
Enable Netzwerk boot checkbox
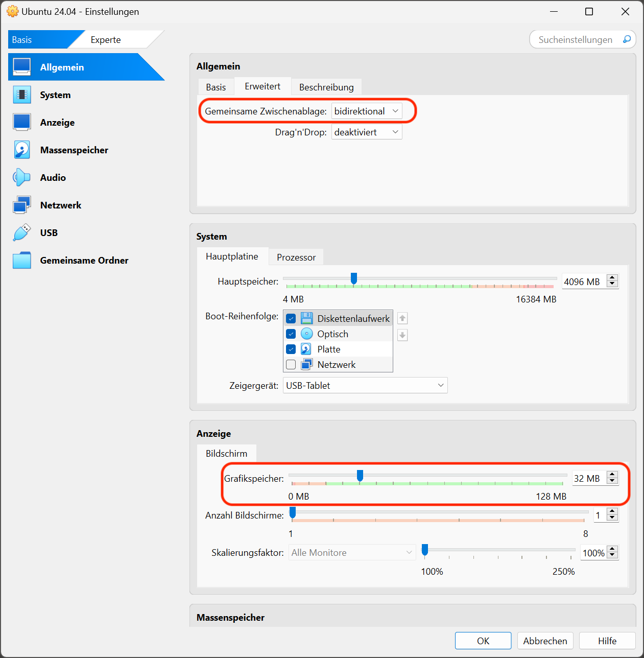coord(291,365)
